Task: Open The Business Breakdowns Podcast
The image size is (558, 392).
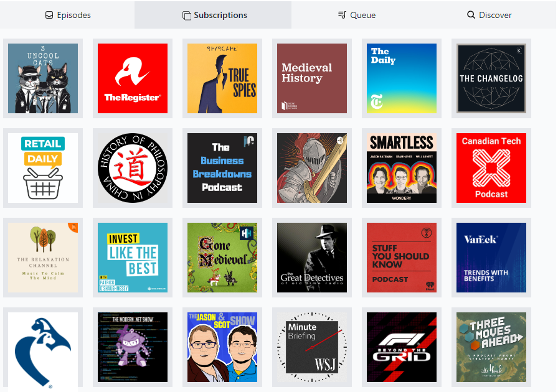Action: [222, 168]
